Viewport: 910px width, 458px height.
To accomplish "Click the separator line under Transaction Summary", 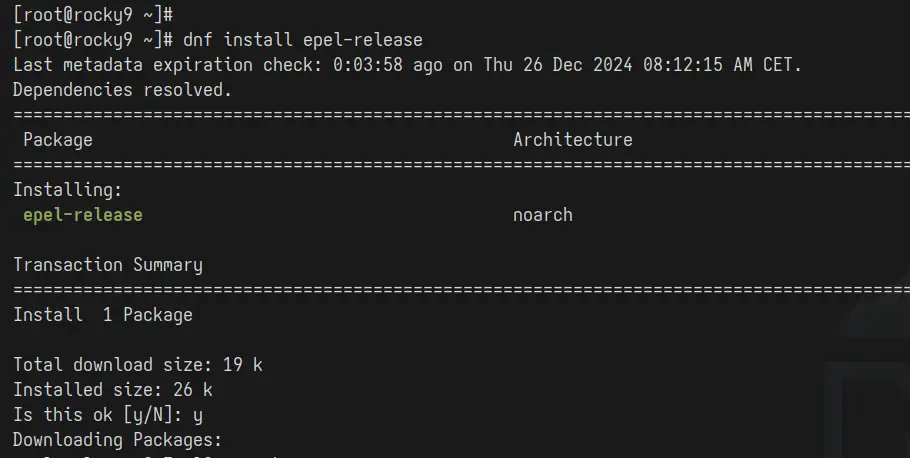I will (x=461, y=290).
